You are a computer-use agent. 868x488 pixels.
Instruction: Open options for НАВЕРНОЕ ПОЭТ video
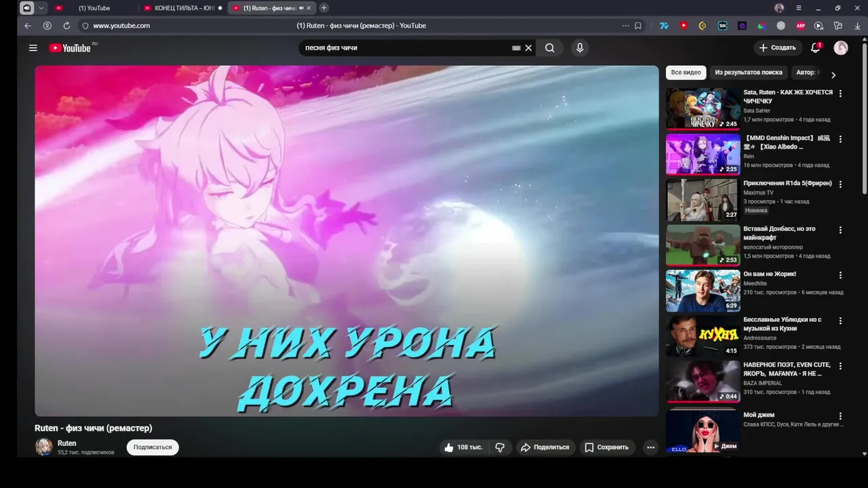[840, 366]
